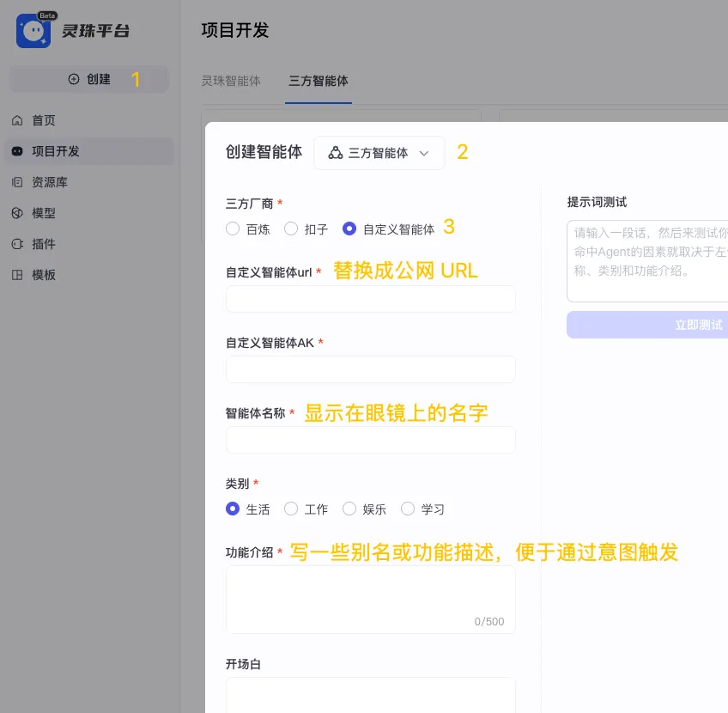Click the 创建 button near the top
The image size is (728, 713).
[x=89, y=78]
